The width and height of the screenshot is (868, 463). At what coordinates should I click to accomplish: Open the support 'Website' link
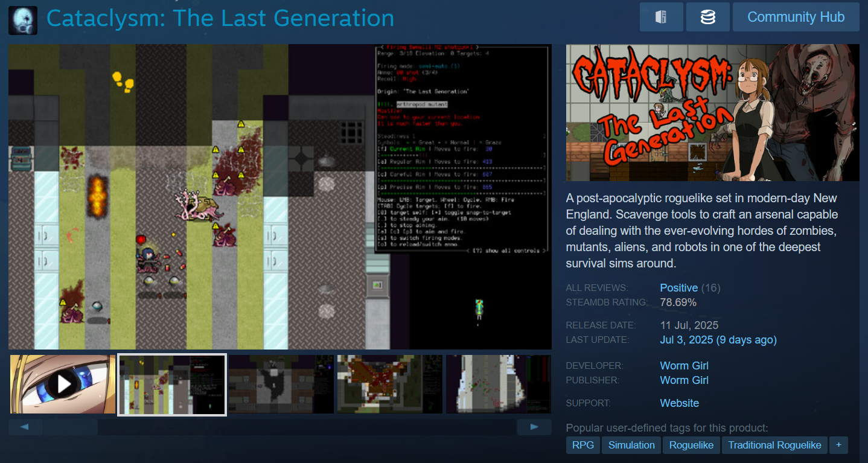click(680, 403)
